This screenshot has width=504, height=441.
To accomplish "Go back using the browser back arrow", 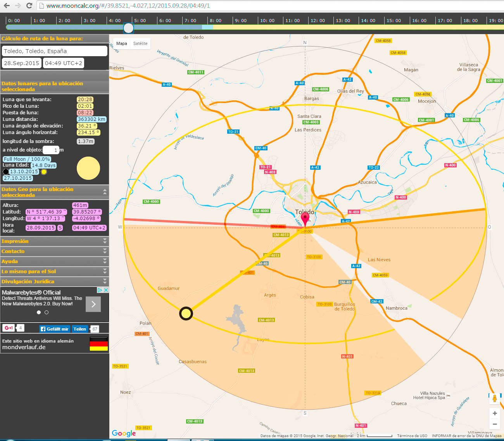I will (x=7, y=6).
